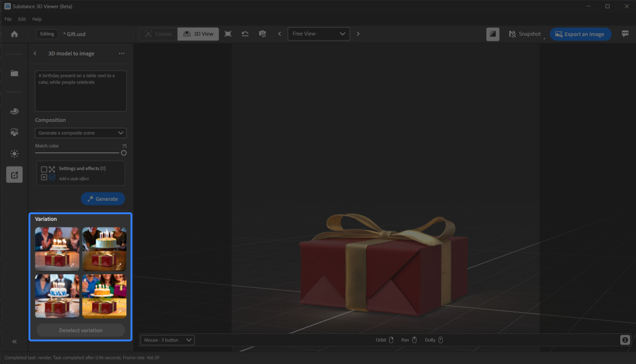
Task: Open the Free View camera dropdown
Action: point(319,34)
